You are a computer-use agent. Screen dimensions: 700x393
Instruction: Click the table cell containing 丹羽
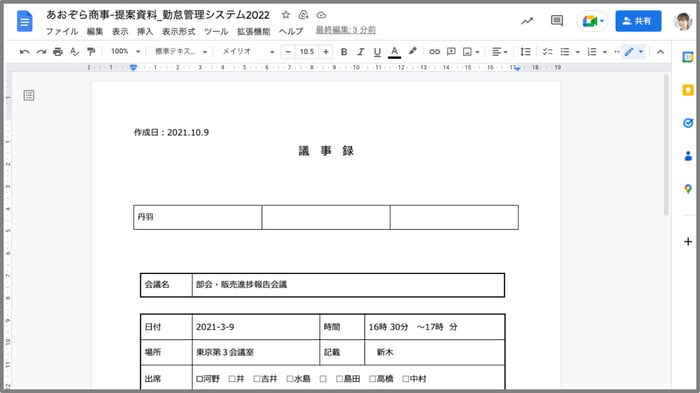197,217
